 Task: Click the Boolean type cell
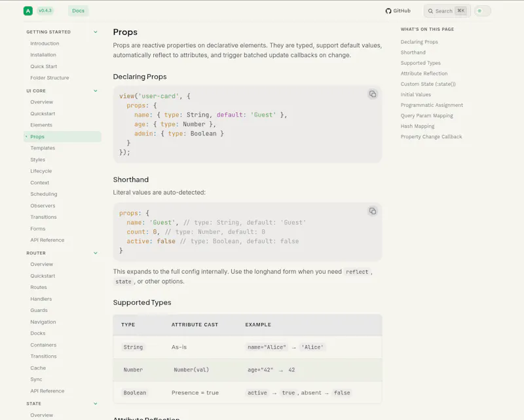(x=135, y=392)
